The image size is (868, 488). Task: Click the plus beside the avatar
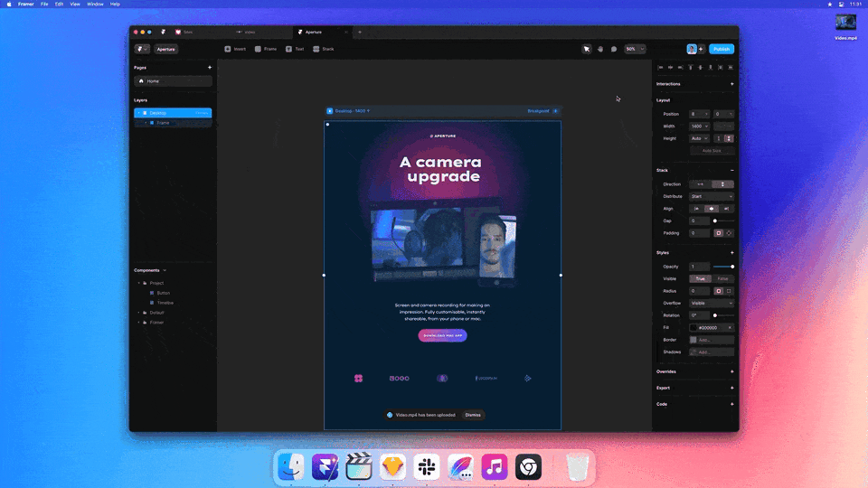point(701,49)
